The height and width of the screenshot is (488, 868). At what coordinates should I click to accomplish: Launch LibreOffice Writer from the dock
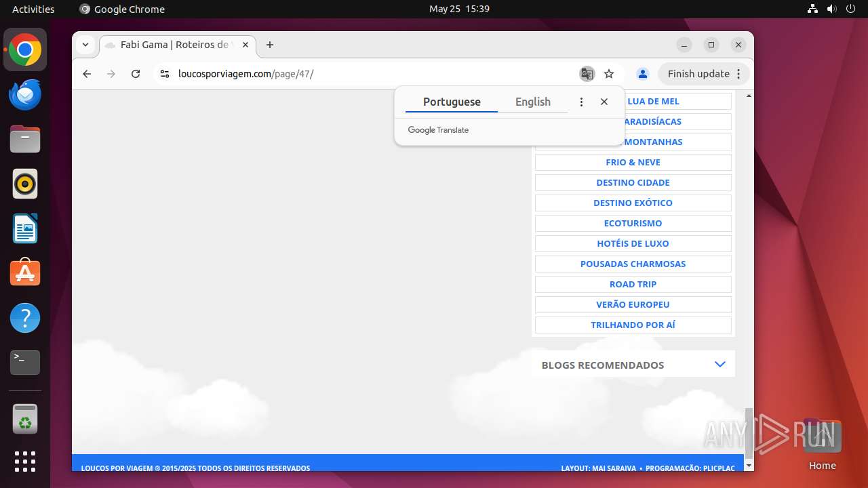25,228
